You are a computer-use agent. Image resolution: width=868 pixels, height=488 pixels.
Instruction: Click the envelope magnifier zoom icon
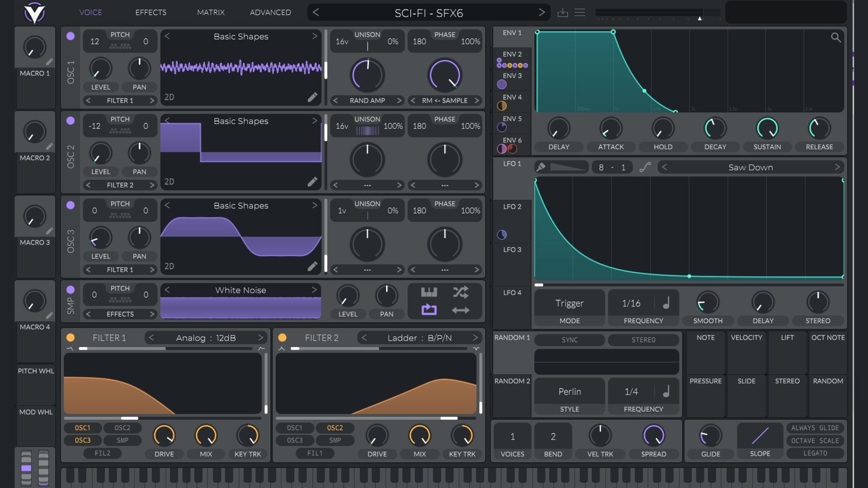836,38
